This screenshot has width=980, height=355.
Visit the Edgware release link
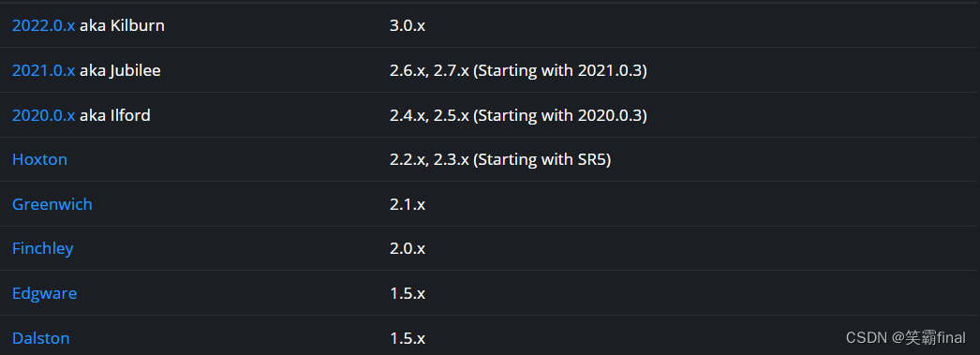pos(44,294)
